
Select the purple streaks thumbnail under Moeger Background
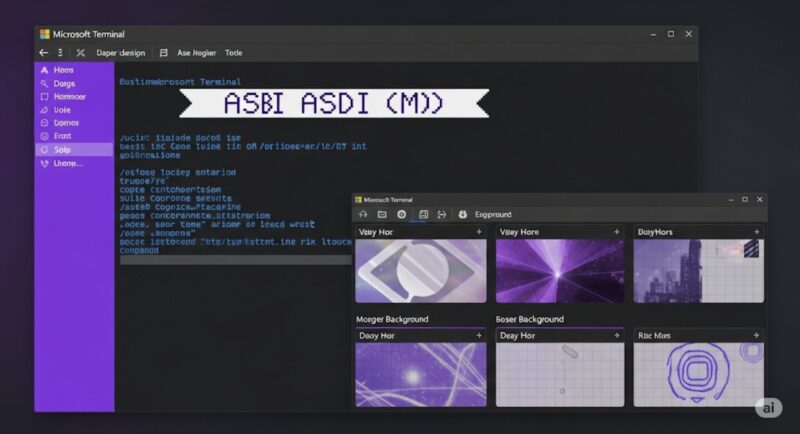click(x=421, y=374)
